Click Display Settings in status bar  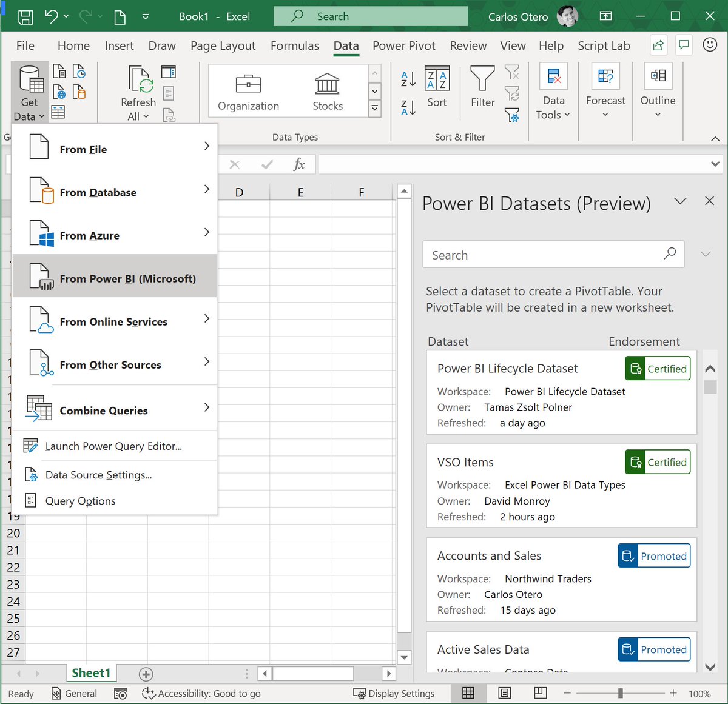[x=394, y=693]
